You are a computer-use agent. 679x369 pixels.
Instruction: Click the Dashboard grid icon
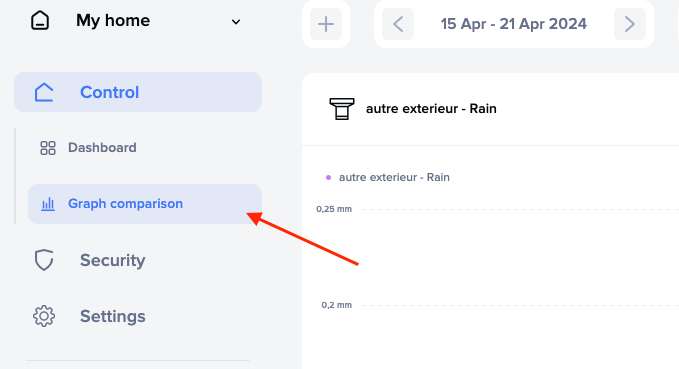48,148
